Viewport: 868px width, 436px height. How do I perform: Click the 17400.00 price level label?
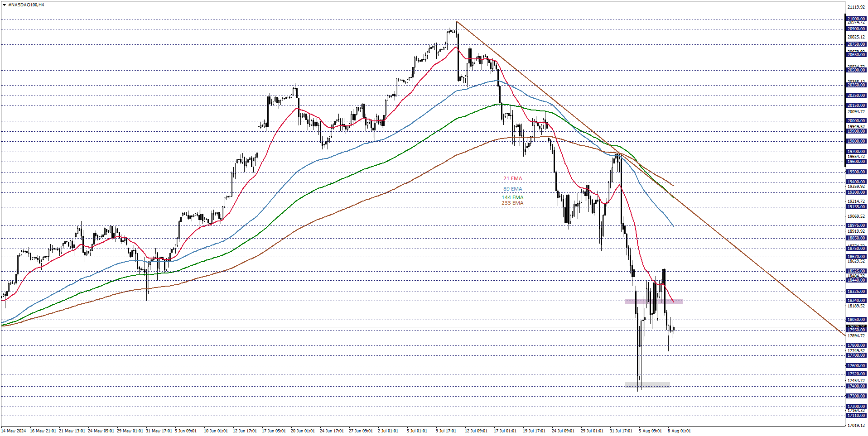click(x=856, y=386)
